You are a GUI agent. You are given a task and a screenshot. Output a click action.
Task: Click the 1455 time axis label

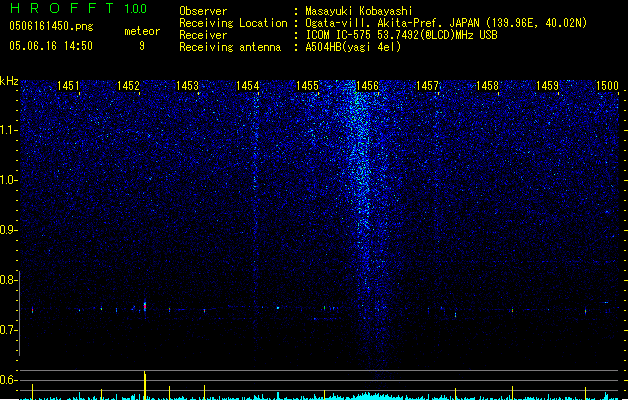pos(307,86)
